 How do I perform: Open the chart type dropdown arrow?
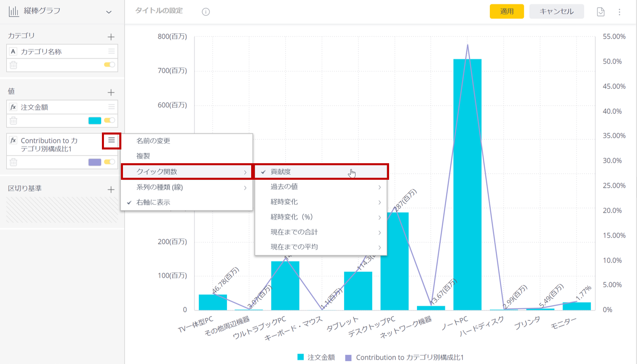[108, 12]
